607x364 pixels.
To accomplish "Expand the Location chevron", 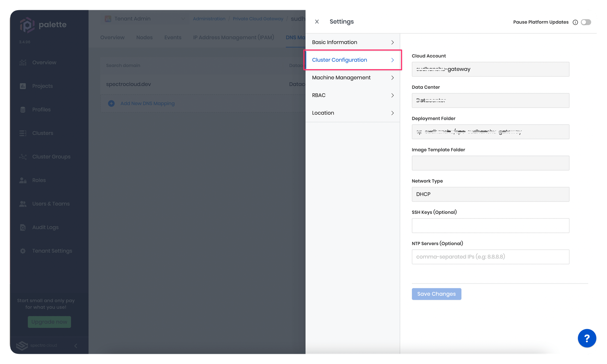I will coord(393,113).
